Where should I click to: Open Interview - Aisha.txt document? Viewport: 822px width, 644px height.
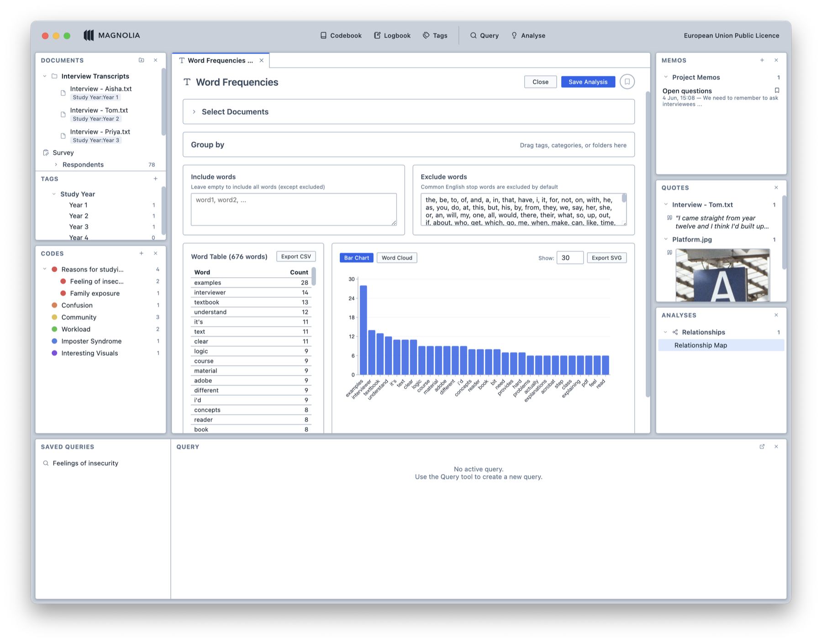click(101, 89)
